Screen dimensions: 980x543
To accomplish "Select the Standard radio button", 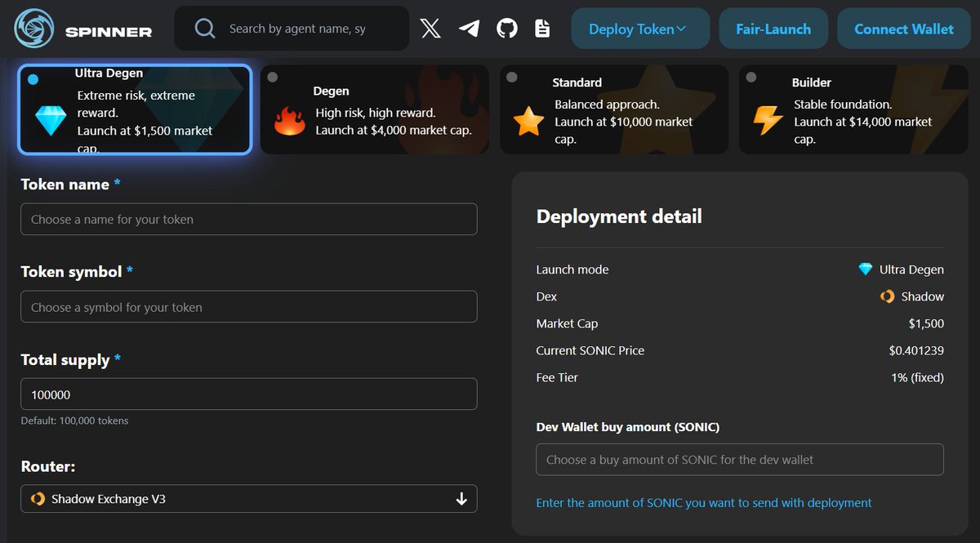I will [511, 78].
